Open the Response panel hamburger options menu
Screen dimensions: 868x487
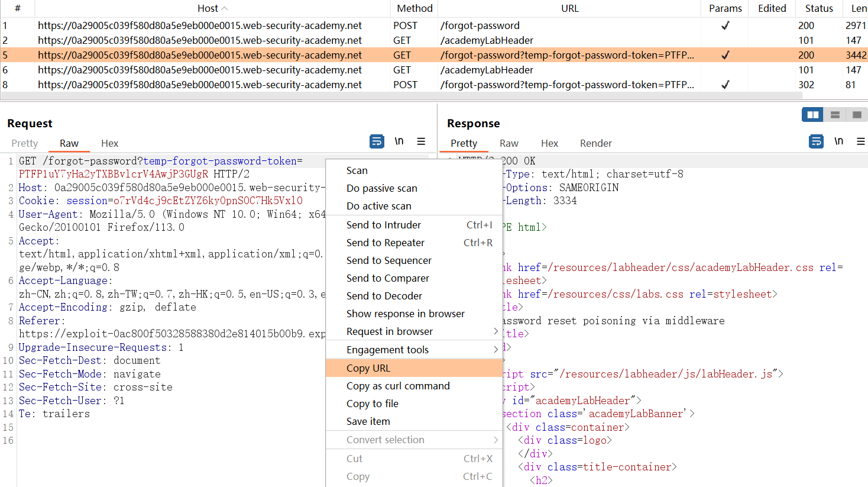coord(861,141)
